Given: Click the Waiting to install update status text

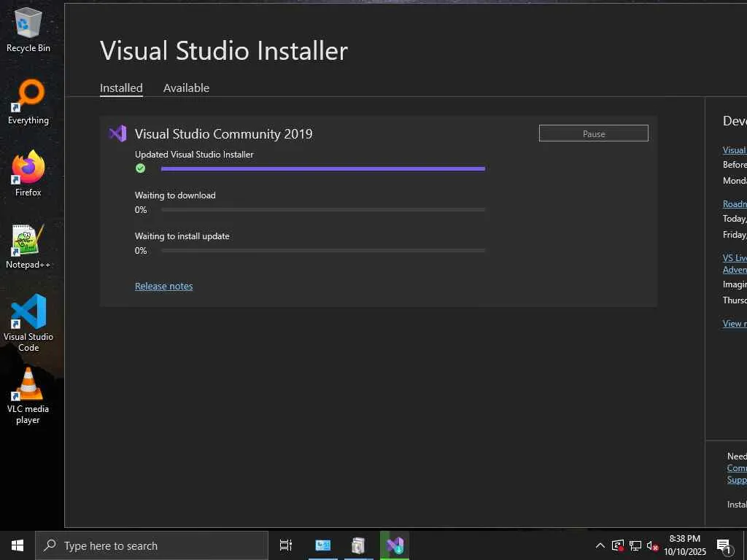Looking at the screenshot, I should click(182, 236).
